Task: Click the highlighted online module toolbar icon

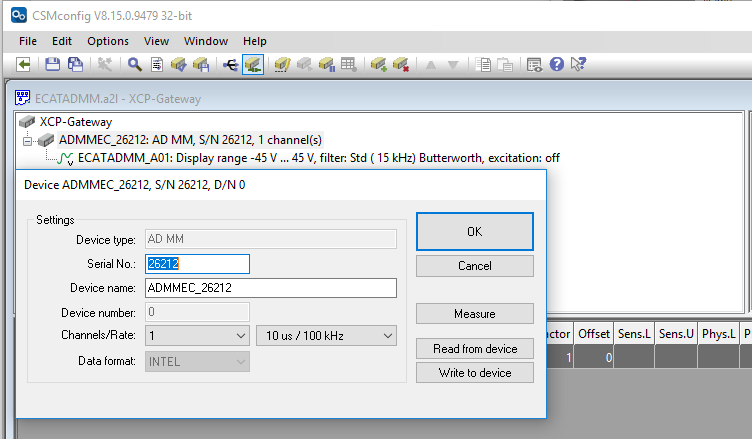Action: click(x=253, y=64)
